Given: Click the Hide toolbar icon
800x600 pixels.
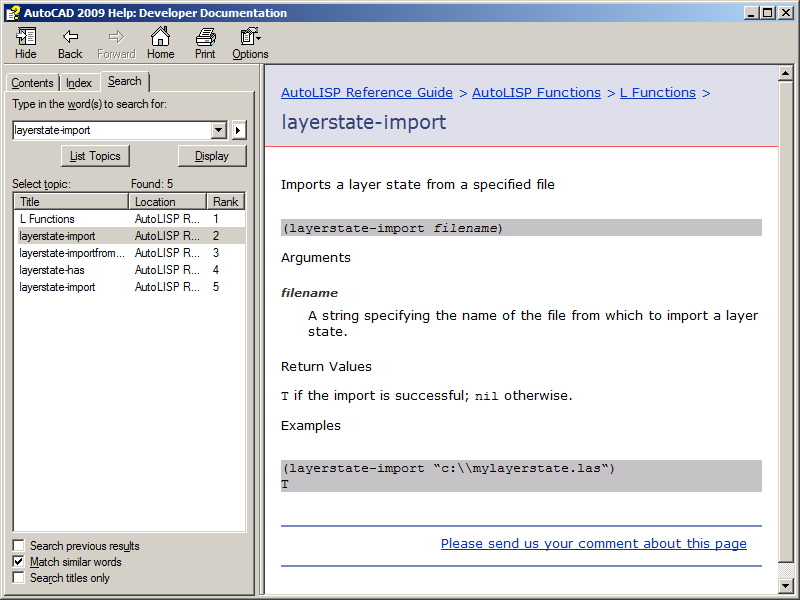Looking at the screenshot, I should pos(26,43).
